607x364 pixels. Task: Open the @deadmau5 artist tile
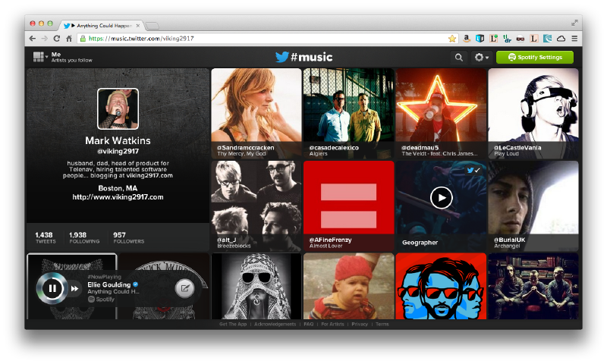(441, 113)
